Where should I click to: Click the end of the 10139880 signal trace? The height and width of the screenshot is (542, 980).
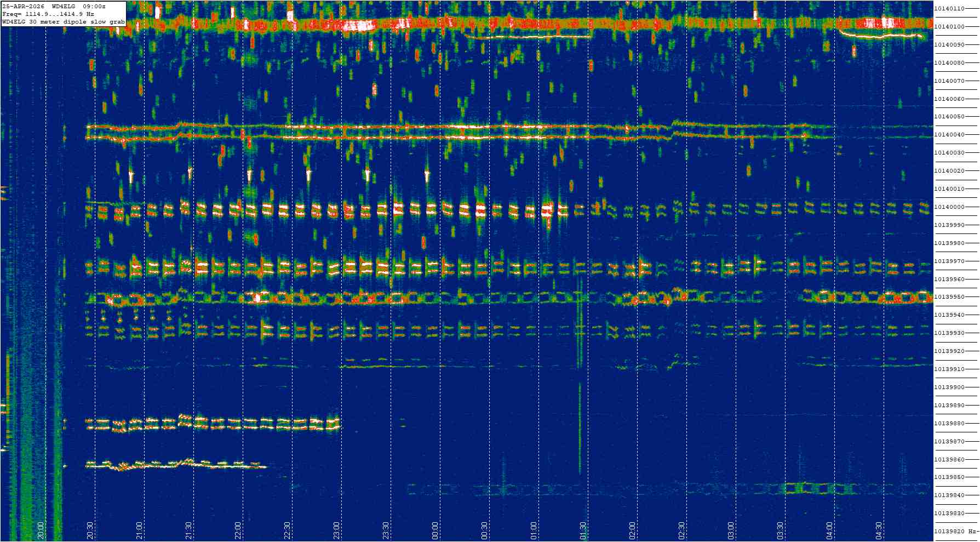[x=335, y=424]
